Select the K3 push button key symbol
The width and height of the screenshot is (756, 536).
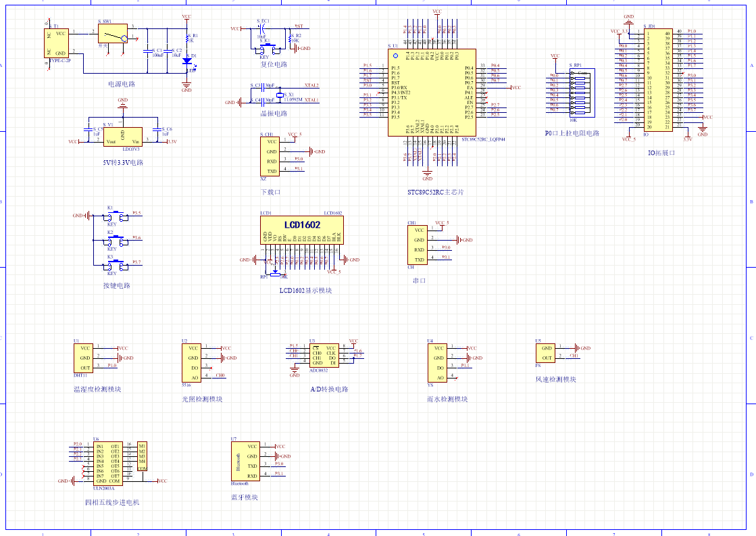click(x=115, y=267)
